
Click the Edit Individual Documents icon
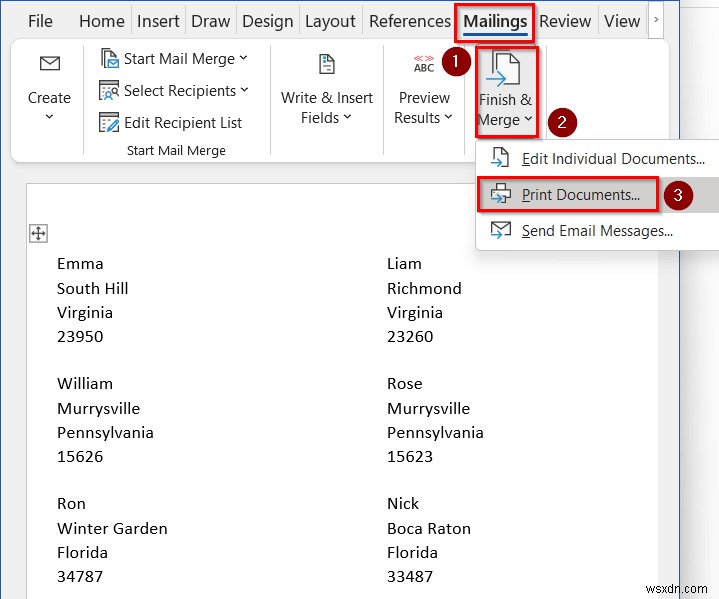pos(500,157)
